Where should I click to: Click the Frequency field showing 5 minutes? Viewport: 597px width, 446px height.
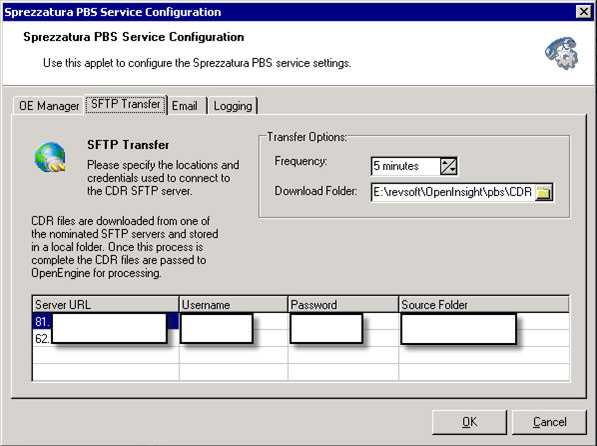tap(405, 166)
